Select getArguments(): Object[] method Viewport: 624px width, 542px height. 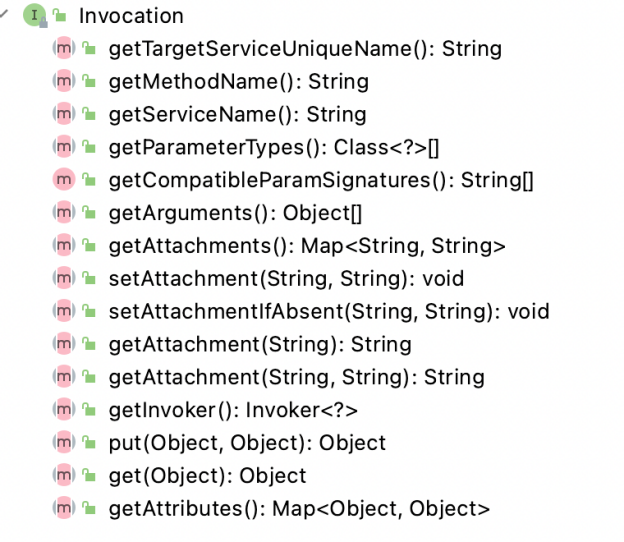(x=235, y=213)
